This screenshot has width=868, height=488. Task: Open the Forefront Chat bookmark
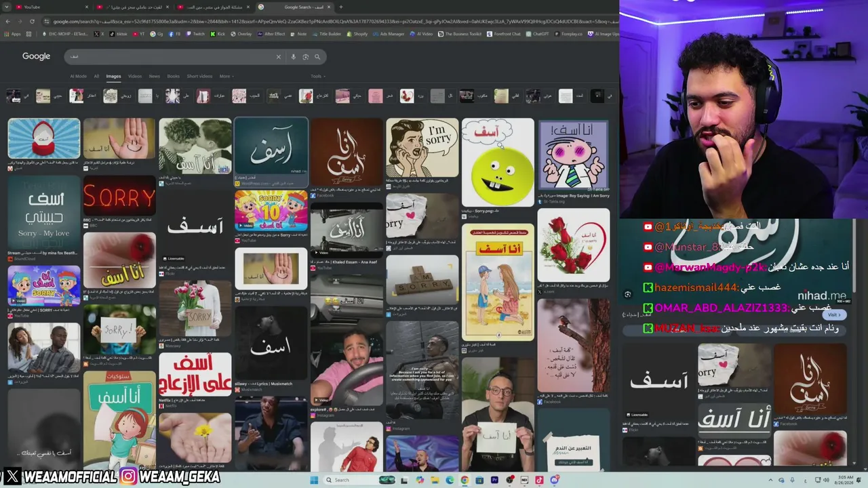[504, 34]
